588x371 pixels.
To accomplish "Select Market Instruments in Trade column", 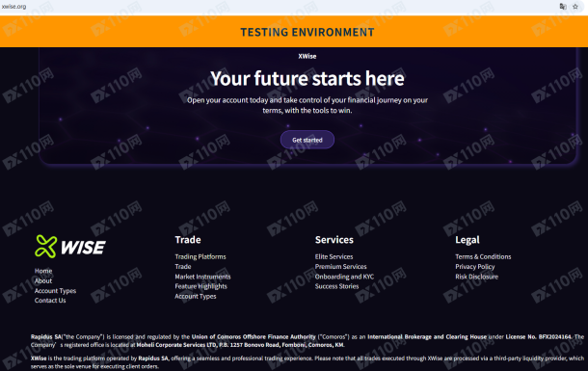I will click(202, 277).
